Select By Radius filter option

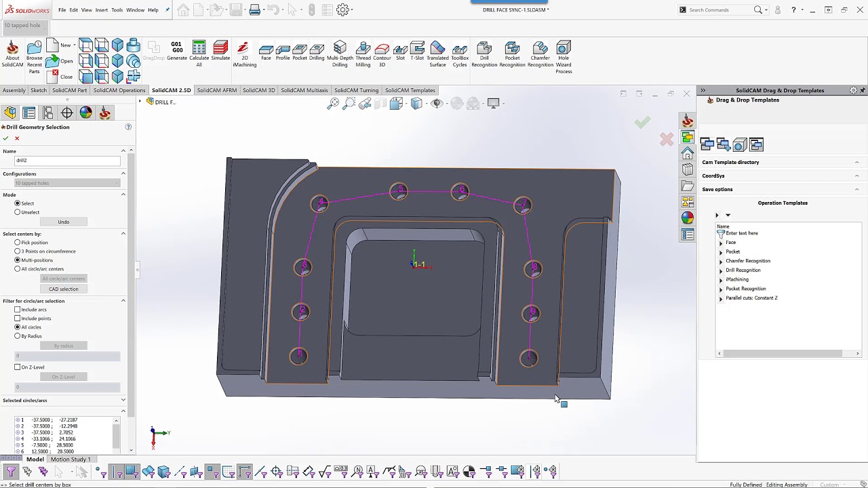coord(18,336)
